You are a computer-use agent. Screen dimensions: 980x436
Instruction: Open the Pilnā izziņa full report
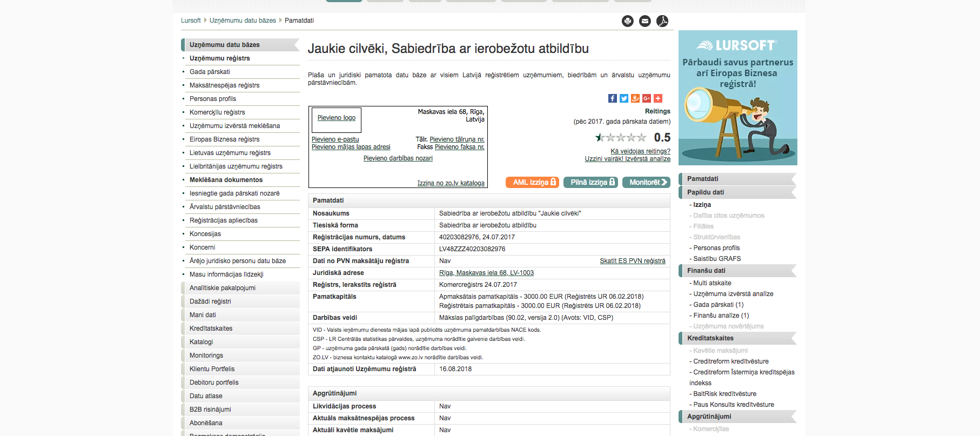pos(592,183)
